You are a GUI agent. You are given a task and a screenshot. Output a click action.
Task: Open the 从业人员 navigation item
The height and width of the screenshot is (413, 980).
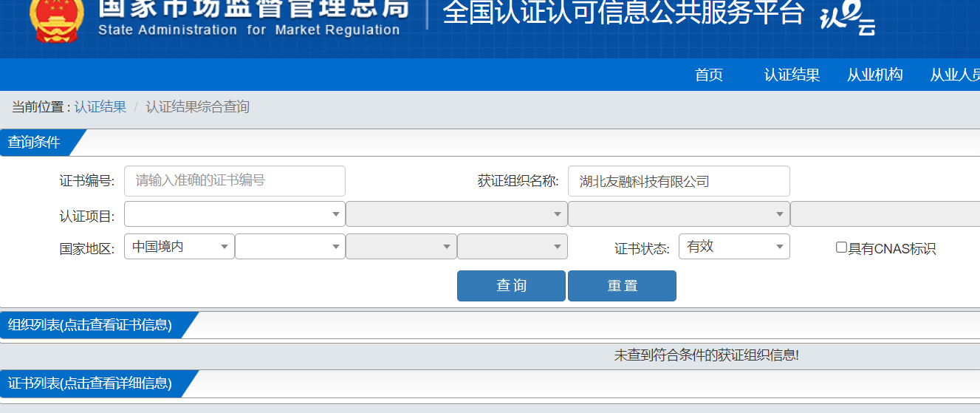(955, 75)
